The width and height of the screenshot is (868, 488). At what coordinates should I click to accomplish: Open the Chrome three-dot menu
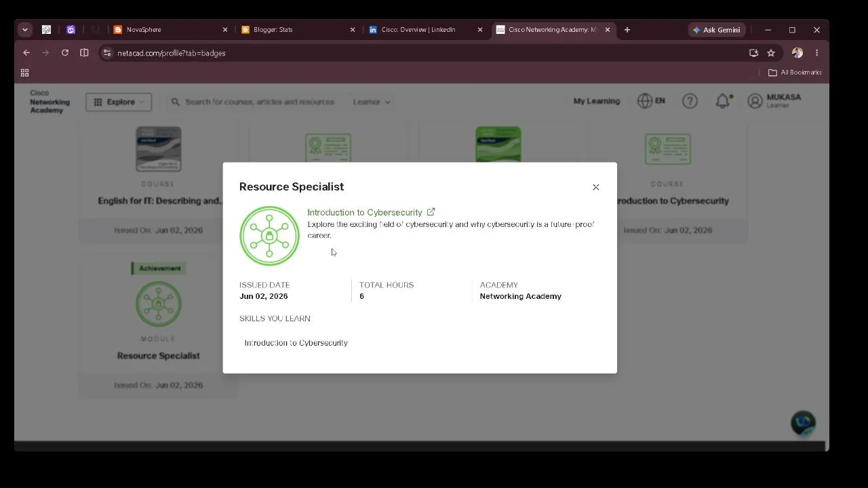click(816, 53)
